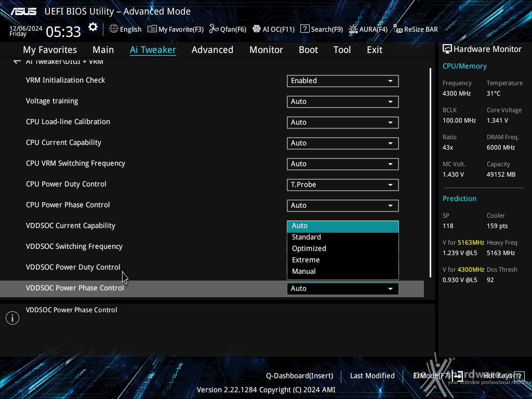Choose Auto in the open option list
This screenshot has width=532, height=399.
[x=343, y=226]
